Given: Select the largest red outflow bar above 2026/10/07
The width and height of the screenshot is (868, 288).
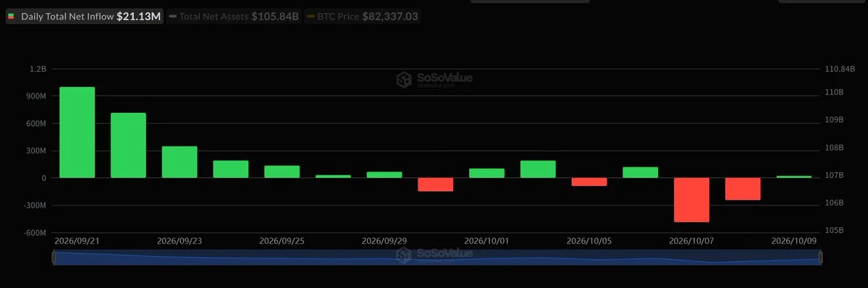Looking at the screenshot, I should [691, 200].
